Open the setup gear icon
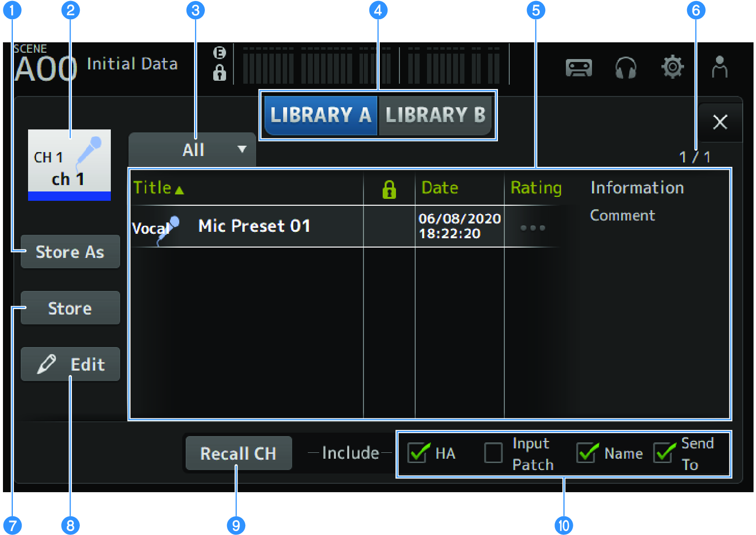The width and height of the screenshot is (756, 535). point(672,67)
